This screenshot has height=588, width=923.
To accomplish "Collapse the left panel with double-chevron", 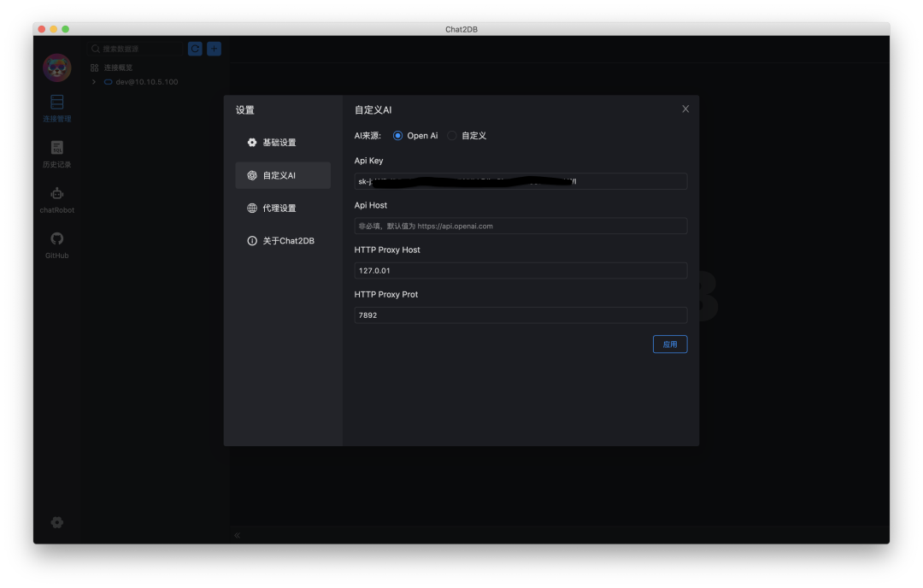I will coord(238,535).
